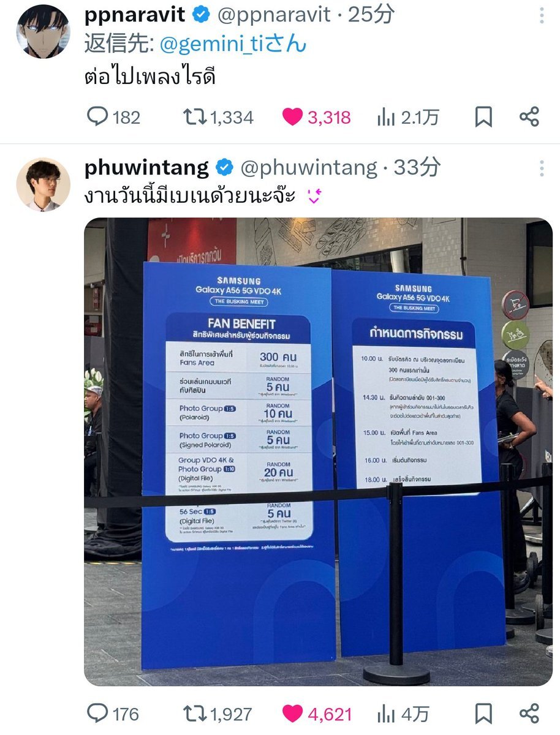Open ppnaravit's profile avatar

(x=43, y=31)
